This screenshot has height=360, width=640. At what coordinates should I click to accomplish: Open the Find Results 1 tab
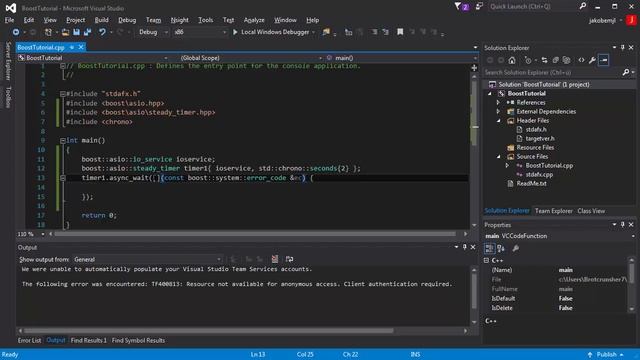tap(89, 340)
